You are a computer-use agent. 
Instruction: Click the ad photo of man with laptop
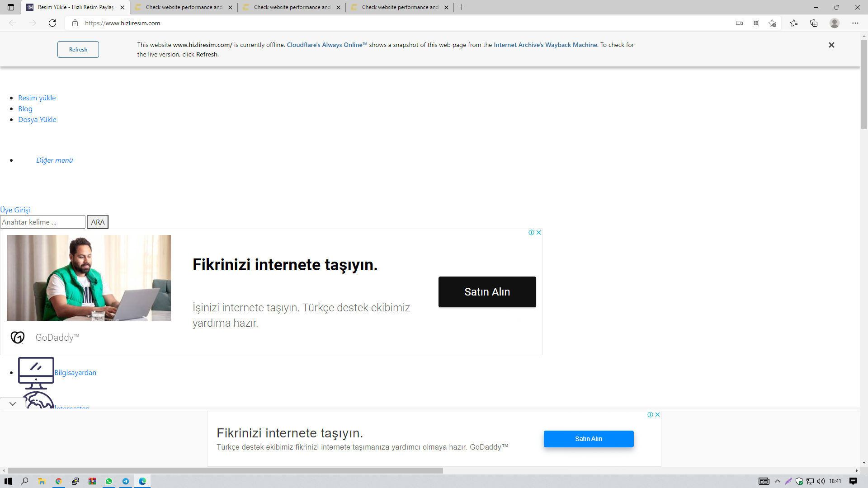[89, 278]
